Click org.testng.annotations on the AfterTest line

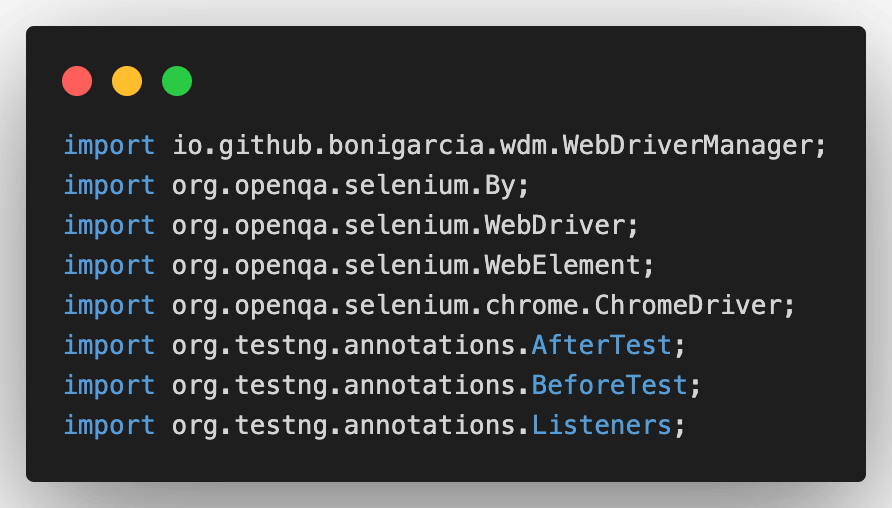[x=345, y=345]
